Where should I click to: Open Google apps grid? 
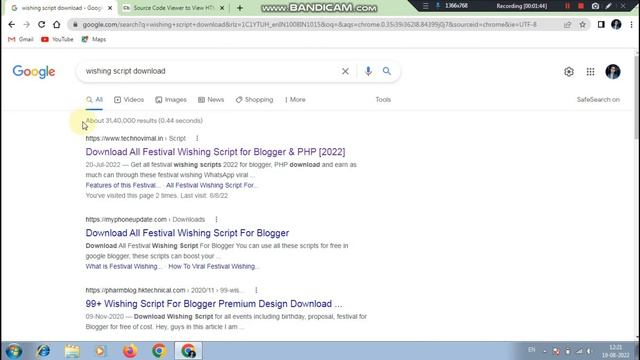590,72
